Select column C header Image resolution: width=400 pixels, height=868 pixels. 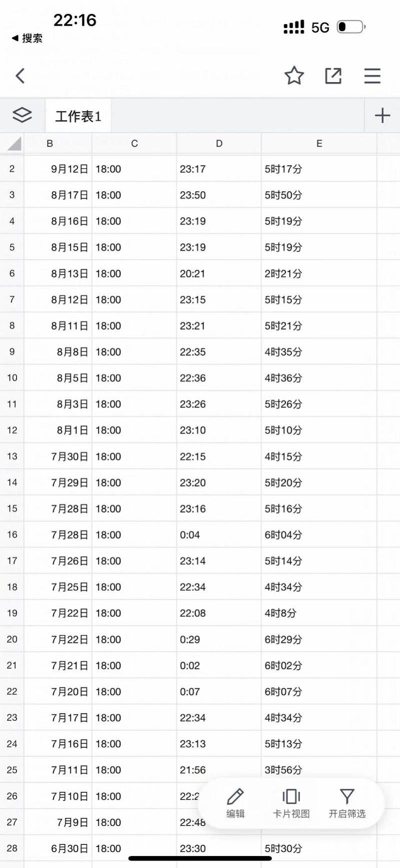[x=134, y=144]
